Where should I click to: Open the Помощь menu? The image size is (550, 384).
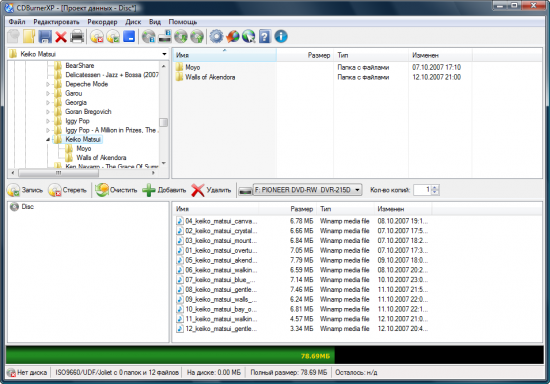[183, 22]
